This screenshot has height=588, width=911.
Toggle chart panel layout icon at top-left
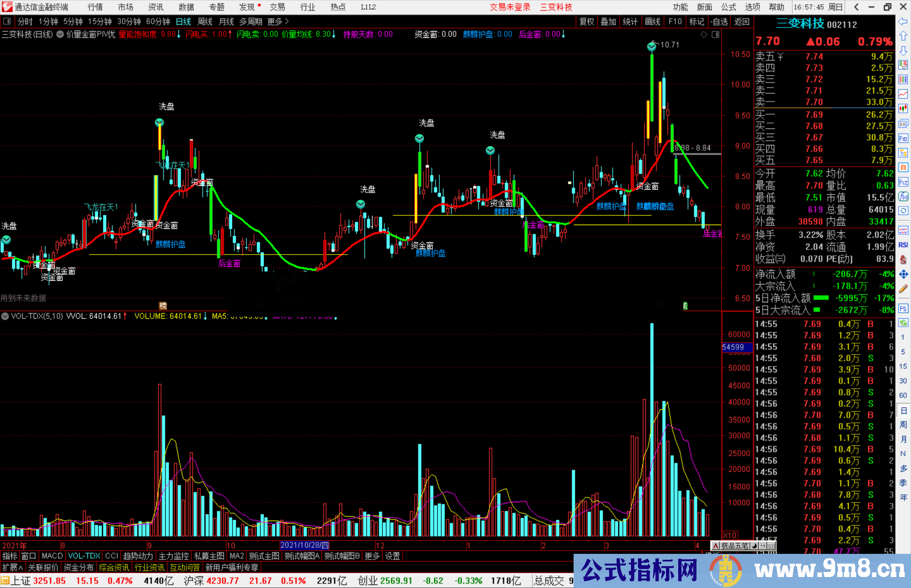(x=7, y=21)
